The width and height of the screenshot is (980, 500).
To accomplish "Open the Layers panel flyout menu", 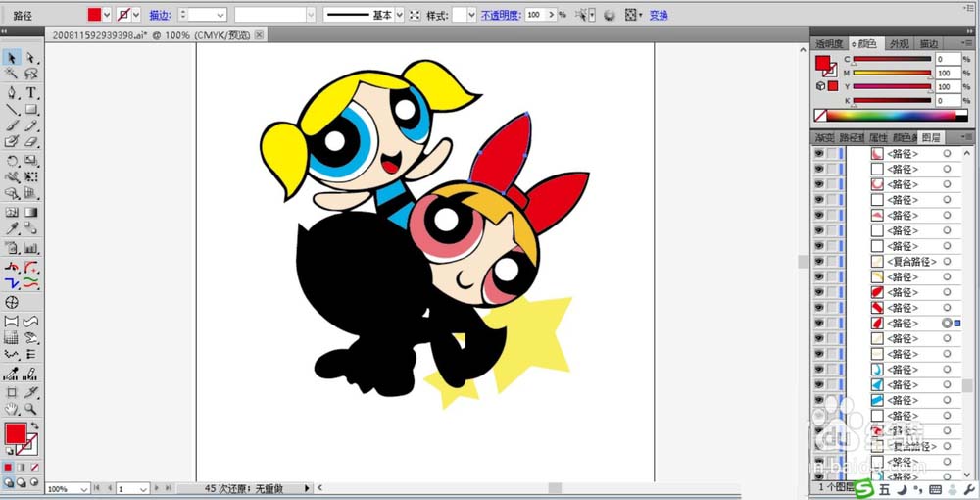I will [x=968, y=137].
